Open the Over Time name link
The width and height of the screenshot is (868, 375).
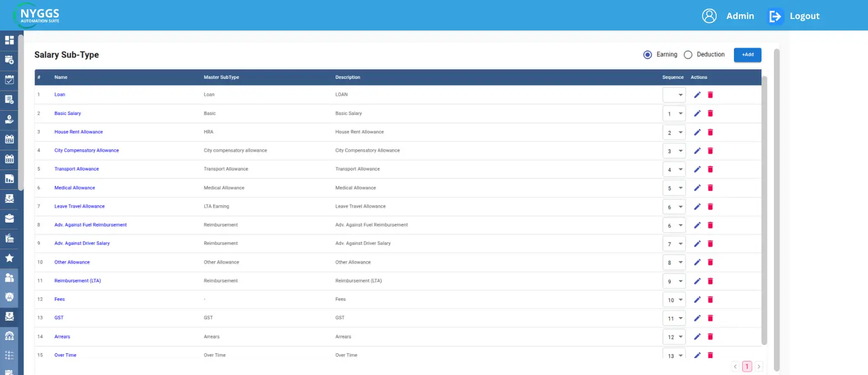coord(65,355)
